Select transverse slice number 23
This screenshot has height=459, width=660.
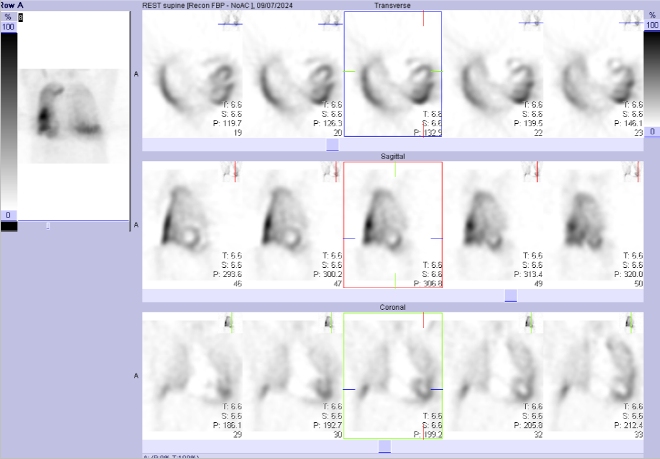tap(593, 74)
